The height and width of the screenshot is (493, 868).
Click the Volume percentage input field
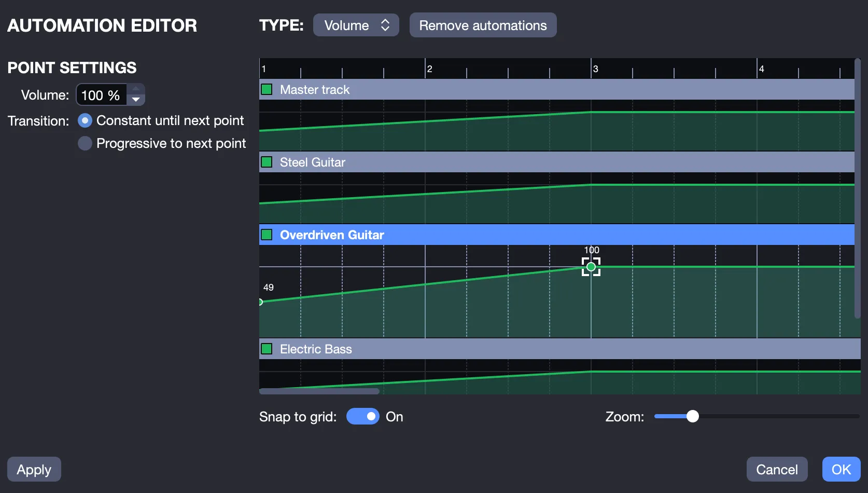102,94
